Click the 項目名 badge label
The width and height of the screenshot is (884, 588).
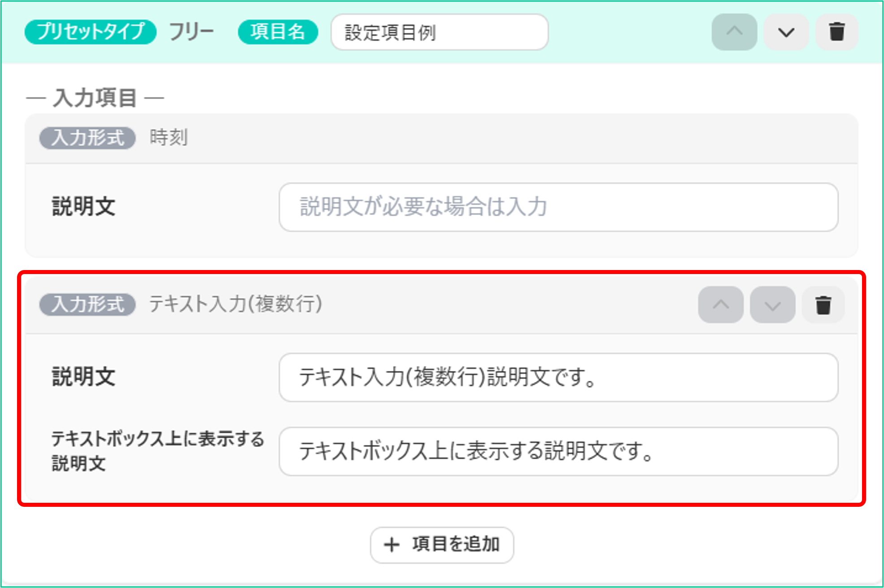tap(278, 32)
